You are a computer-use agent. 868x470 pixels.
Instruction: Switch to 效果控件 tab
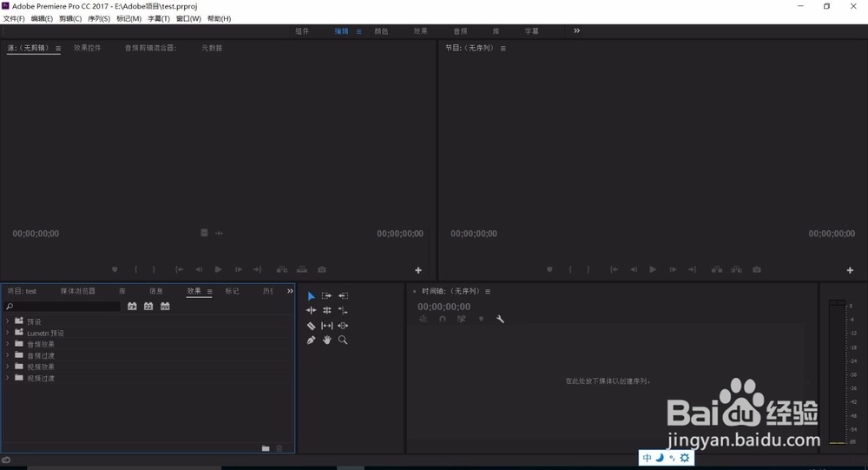click(88, 49)
